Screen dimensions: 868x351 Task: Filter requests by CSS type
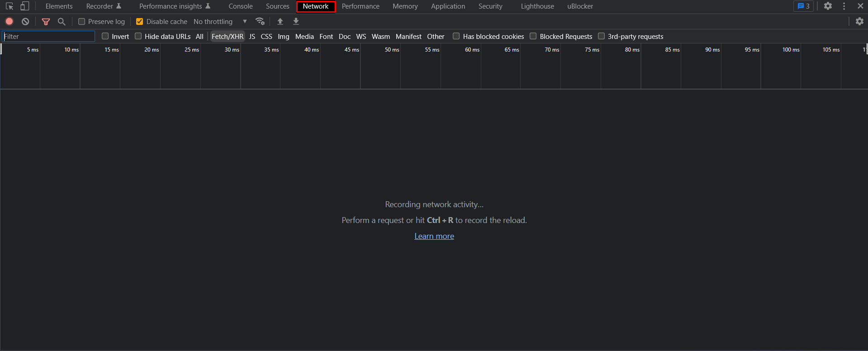(266, 36)
